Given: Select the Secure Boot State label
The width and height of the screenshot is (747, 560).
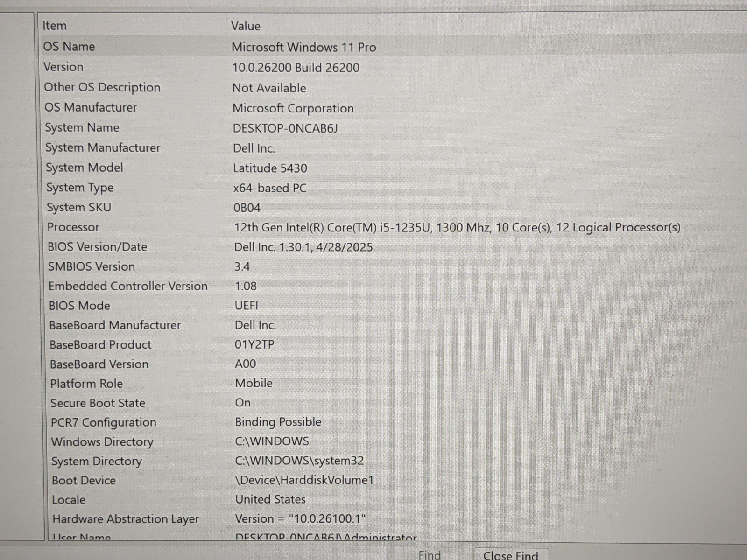Looking at the screenshot, I should point(98,403).
